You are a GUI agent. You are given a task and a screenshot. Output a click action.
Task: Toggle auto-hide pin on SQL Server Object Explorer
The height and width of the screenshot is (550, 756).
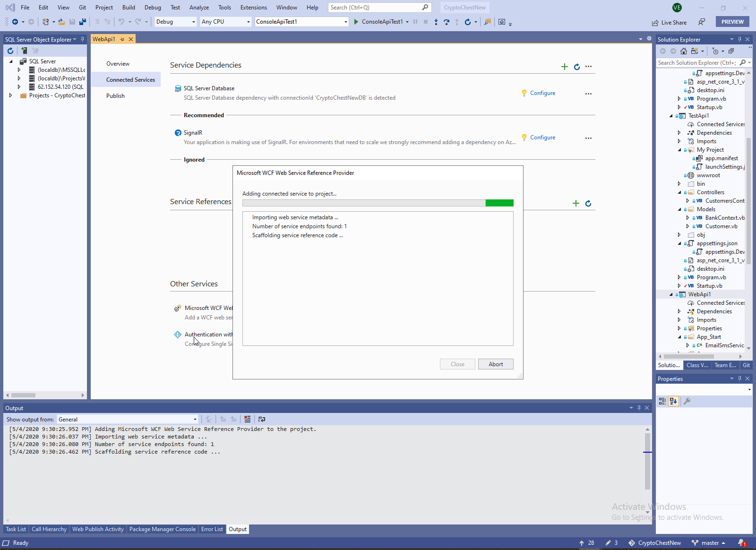coord(82,39)
